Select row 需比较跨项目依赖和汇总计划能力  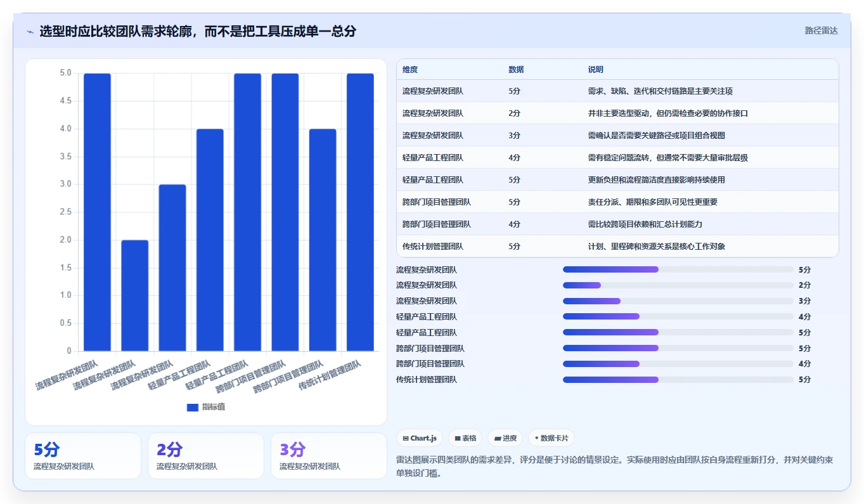pyautogui.click(x=617, y=224)
